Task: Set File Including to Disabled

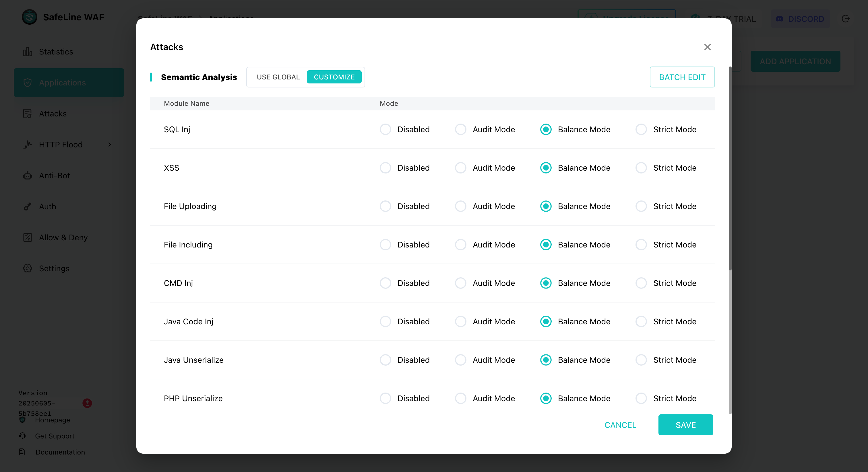Action: tap(385, 245)
